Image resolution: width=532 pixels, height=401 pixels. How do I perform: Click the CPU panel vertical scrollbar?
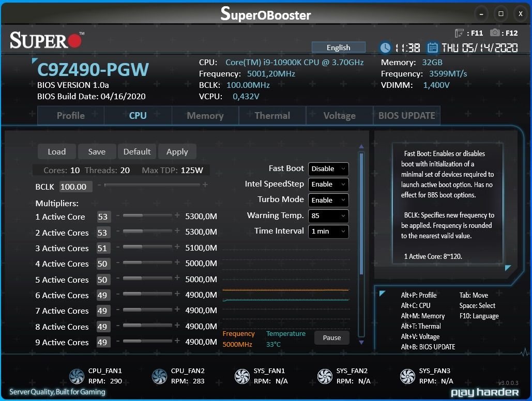coord(361,244)
